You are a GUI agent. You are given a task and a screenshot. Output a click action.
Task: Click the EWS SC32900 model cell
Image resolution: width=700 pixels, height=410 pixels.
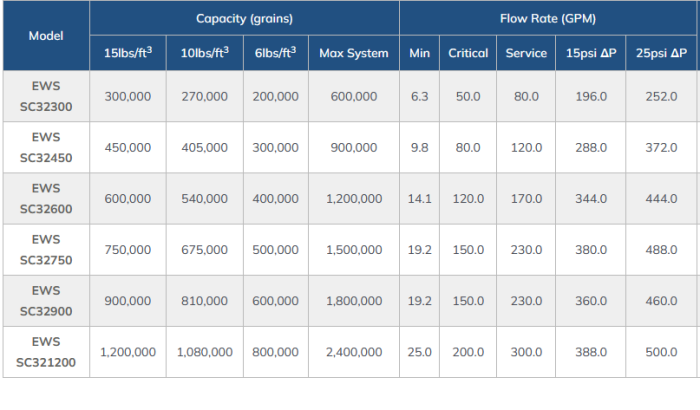coord(46,300)
